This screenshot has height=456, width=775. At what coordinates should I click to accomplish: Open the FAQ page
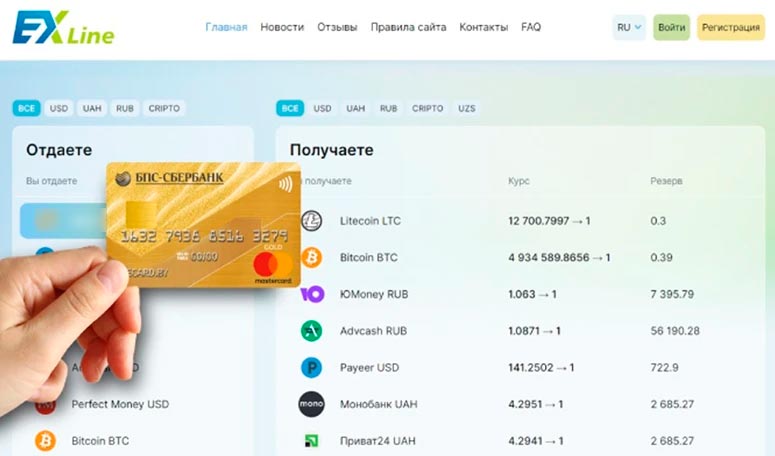531,27
